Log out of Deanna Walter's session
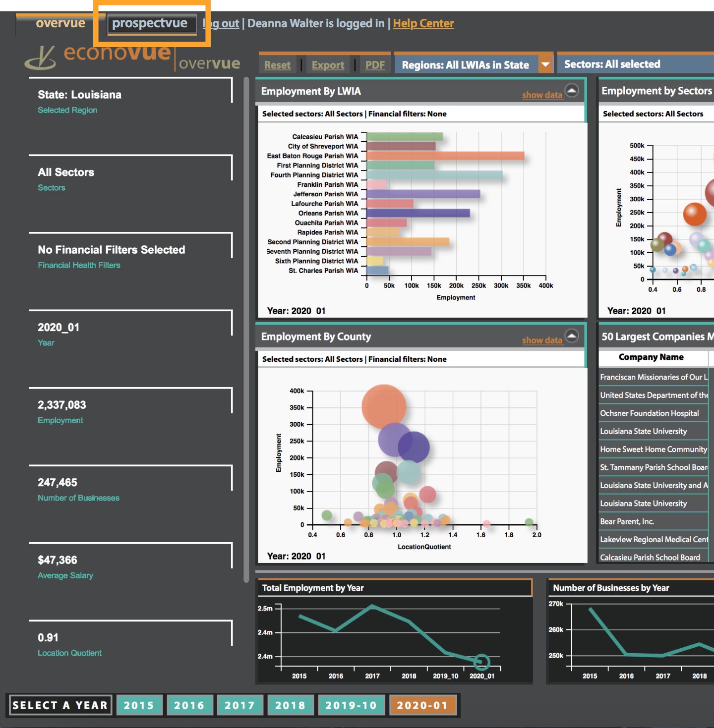The width and height of the screenshot is (714, 728). [x=221, y=23]
